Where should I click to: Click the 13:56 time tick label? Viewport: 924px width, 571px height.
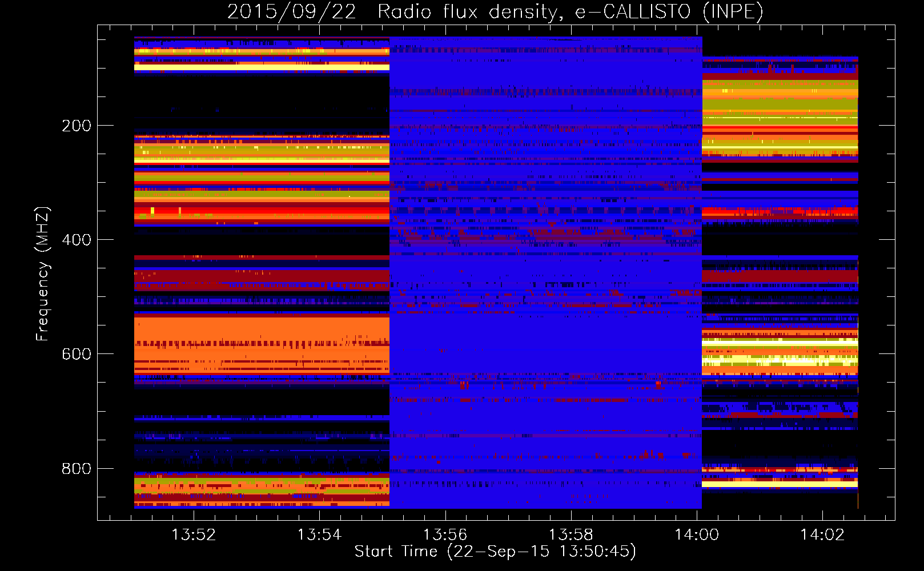(x=445, y=534)
